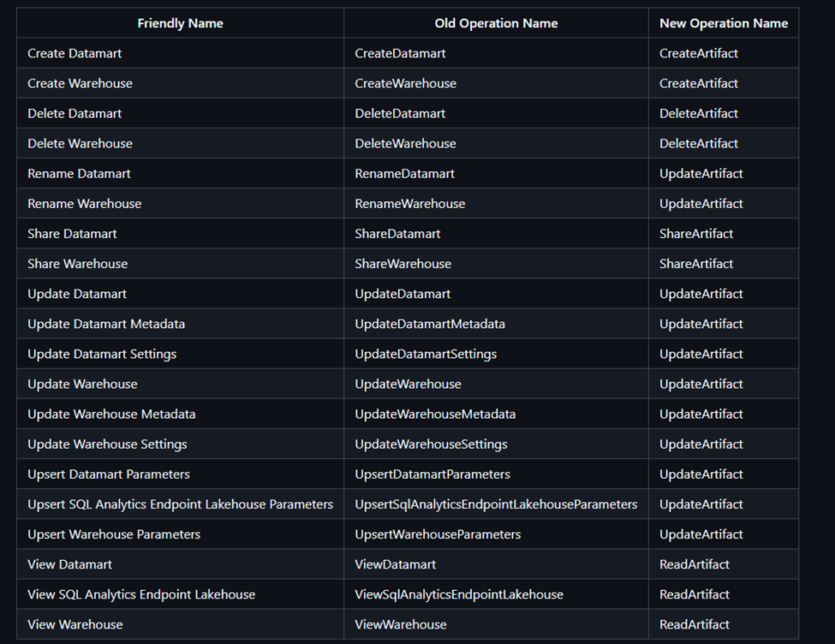Click the "Rename Warehouse" friendly name cell
This screenshot has height=644, width=835.
point(84,204)
